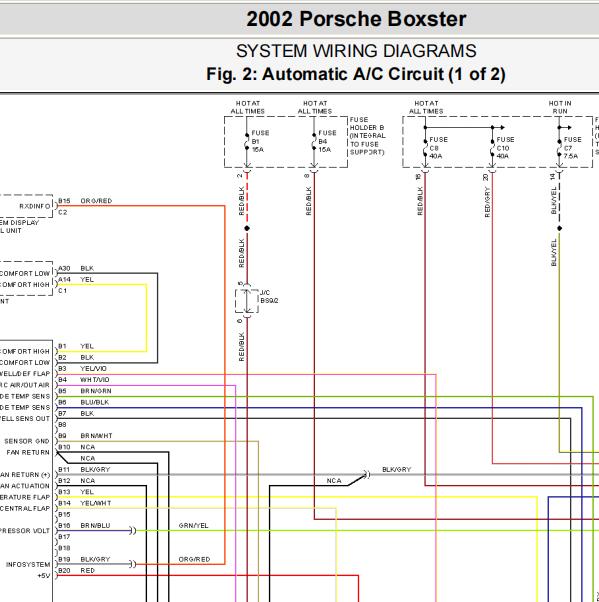The height and width of the screenshot is (602, 599).
Task: Select the "GRN/YEL" wire label
Action: point(193,525)
